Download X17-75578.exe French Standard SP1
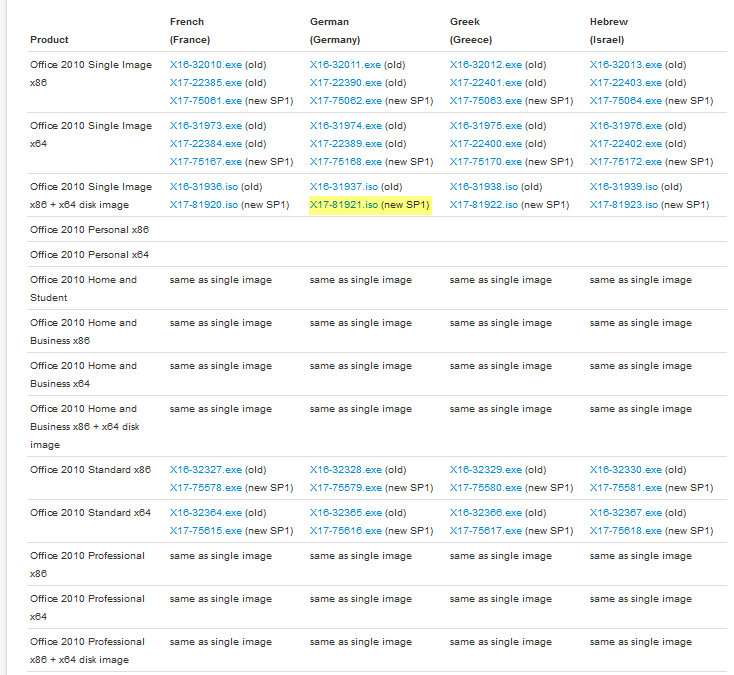This screenshot has width=734, height=675. point(206,488)
